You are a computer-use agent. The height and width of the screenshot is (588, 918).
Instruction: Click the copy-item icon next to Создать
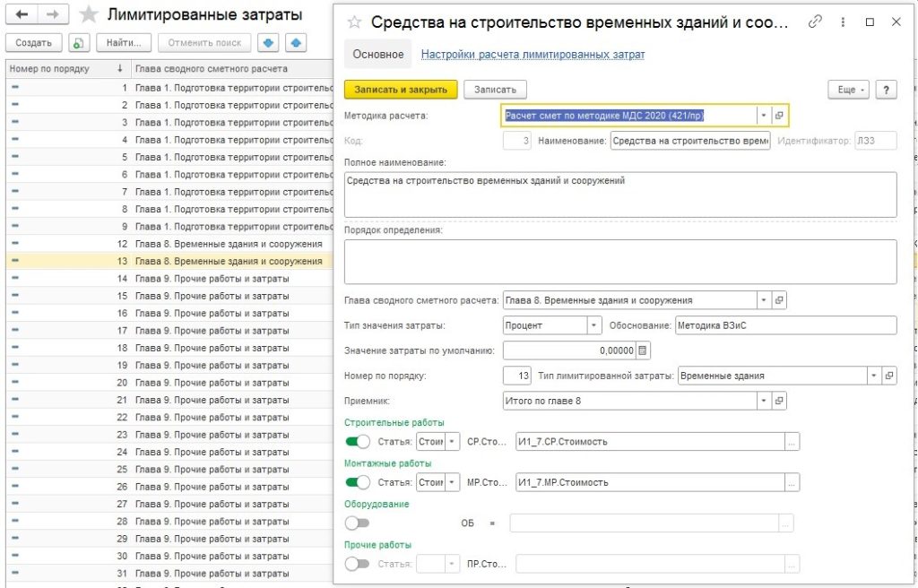(79, 43)
